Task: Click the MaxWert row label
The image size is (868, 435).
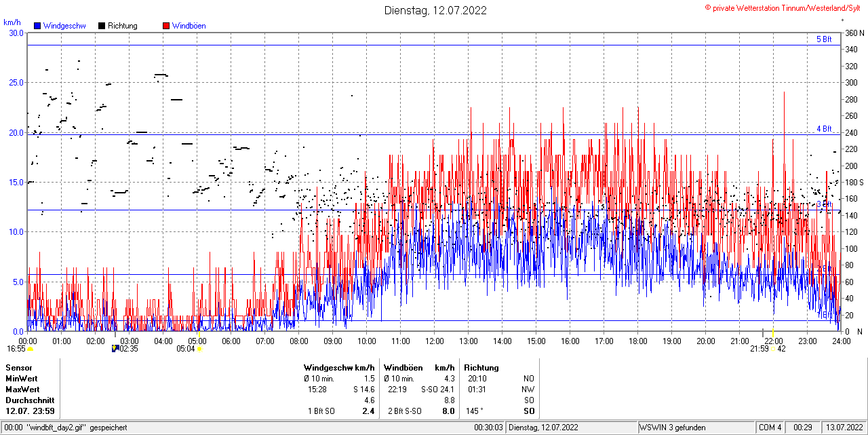Action: (22, 390)
